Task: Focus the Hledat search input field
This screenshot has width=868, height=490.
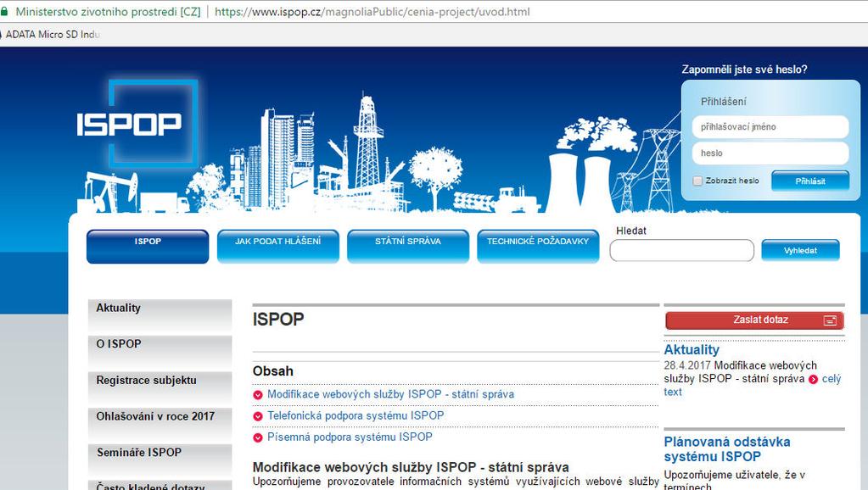Action: click(x=682, y=250)
